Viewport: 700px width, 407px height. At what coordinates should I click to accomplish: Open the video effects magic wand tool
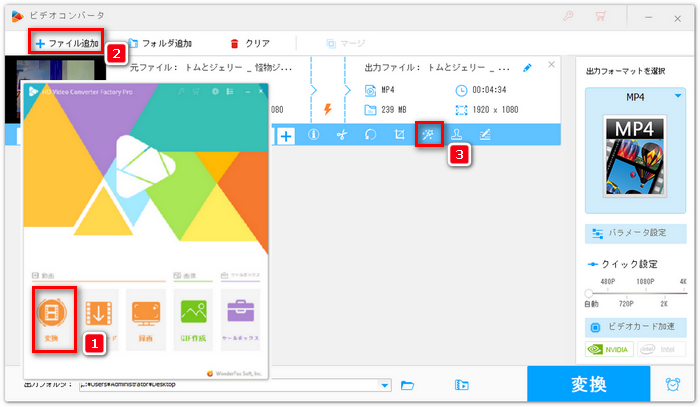point(429,135)
